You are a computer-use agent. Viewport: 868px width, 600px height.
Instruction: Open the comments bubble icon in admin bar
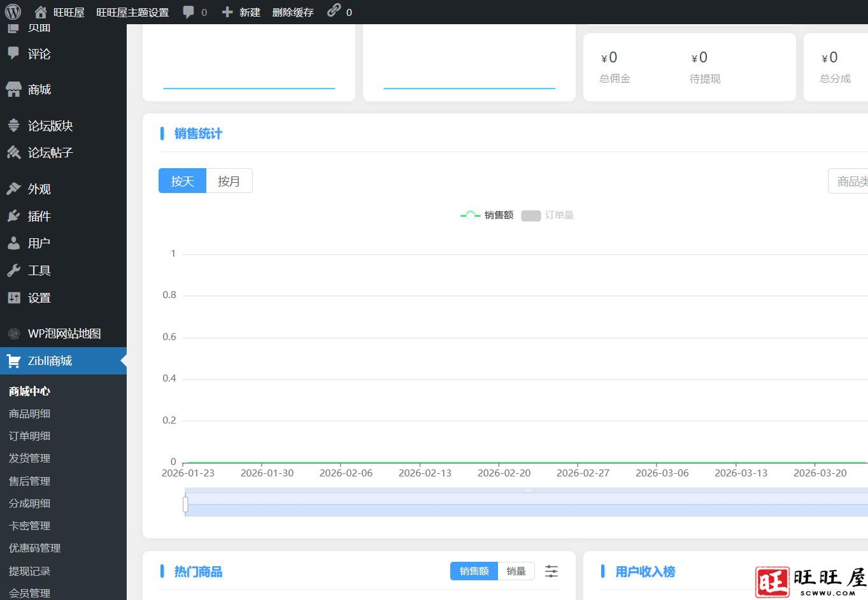[x=189, y=12]
